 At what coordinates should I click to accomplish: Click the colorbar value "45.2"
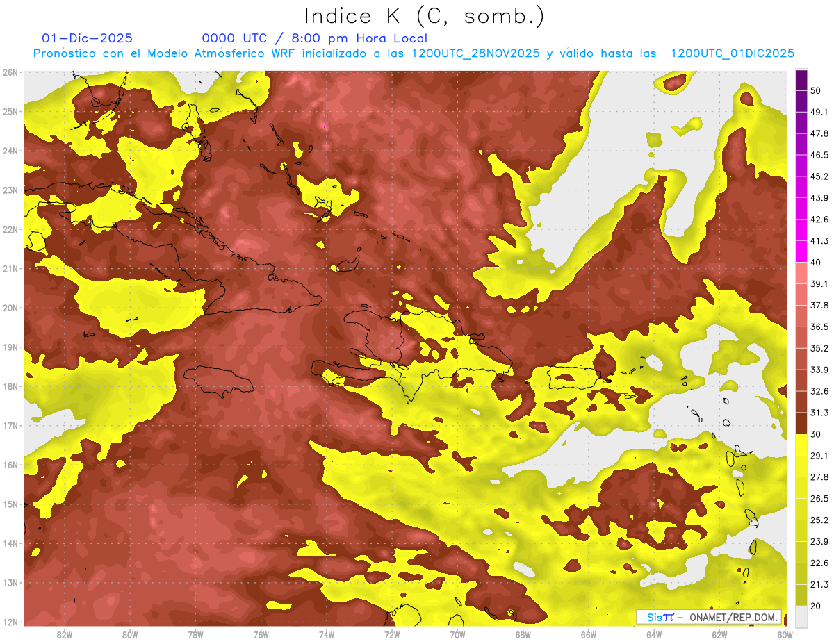pos(819,176)
